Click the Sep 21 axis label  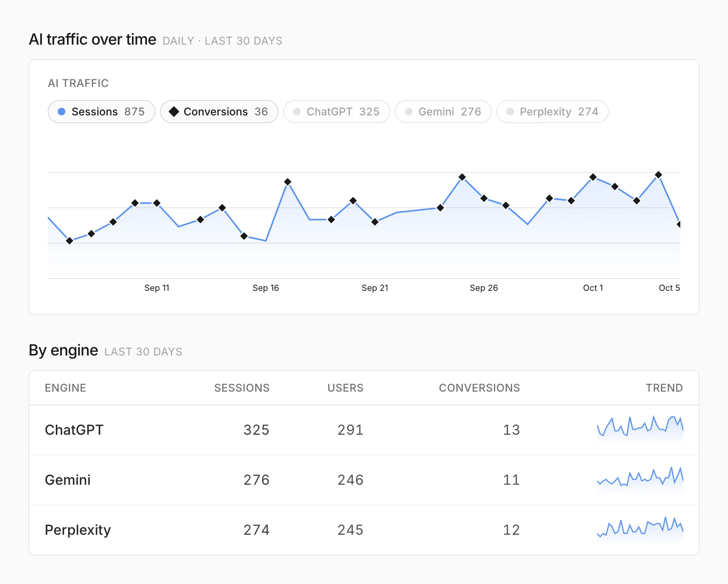click(x=375, y=288)
